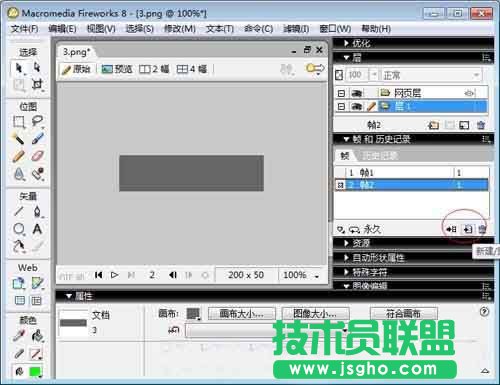Viewport: 500px width, 385px height.
Task: Select the Pencil tool
Action: point(19,156)
